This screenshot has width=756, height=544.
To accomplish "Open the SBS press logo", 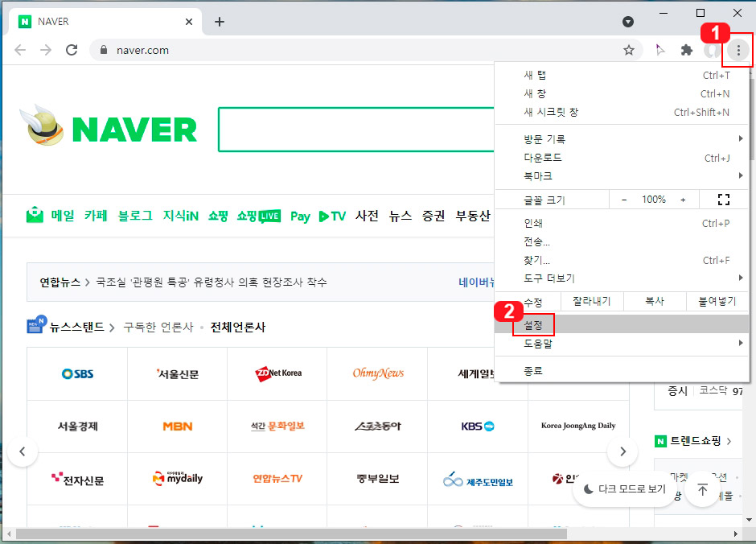I will tap(78, 373).
